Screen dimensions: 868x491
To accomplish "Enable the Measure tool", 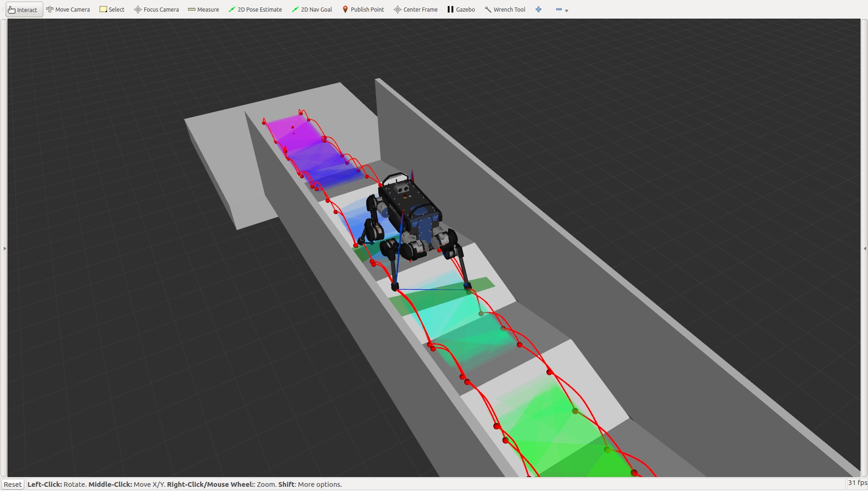I will pyautogui.click(x=203, y=9).
